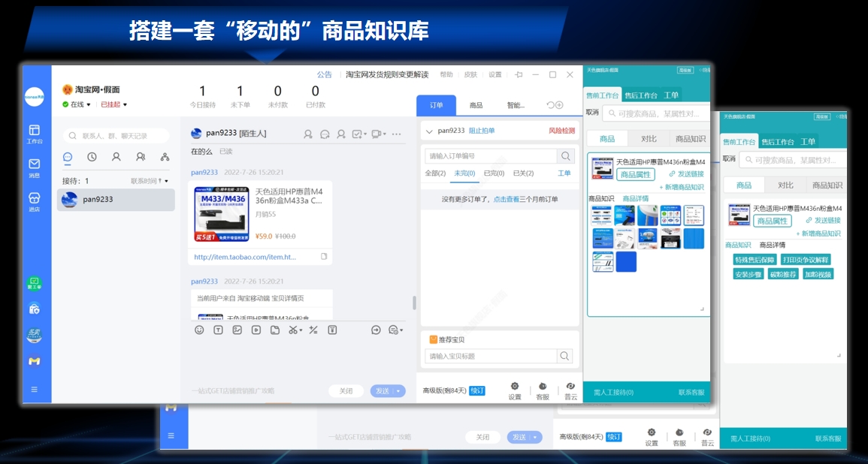868x464 pixels.
Task: Collapse the pan9233 order section chevron
Action: (429, 131)
